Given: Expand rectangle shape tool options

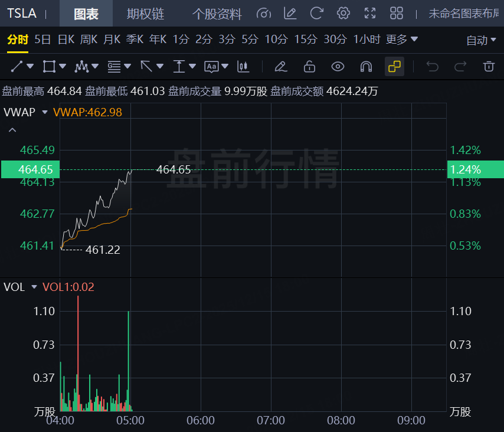Looking at the screenshot, I should tap(63, 67).
